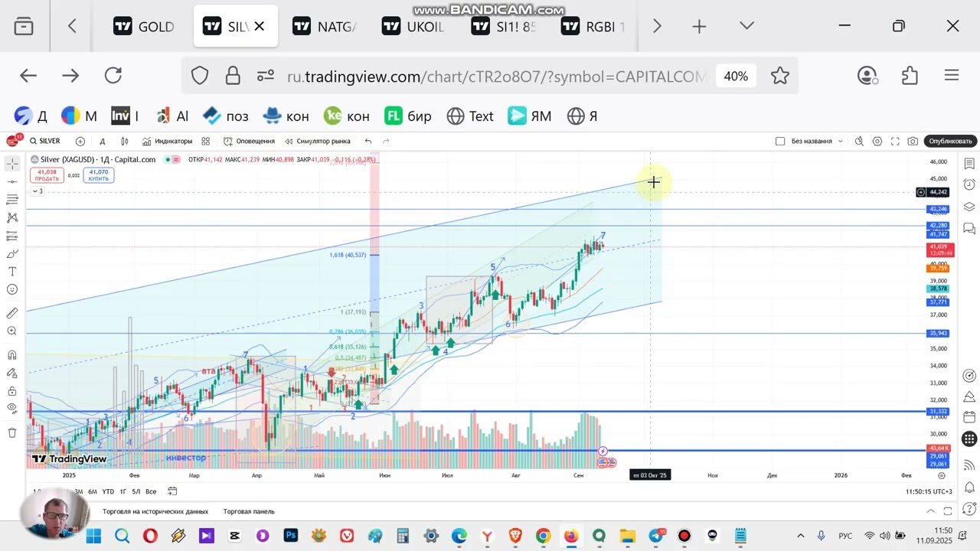Take chart snapshot with camera icon
The image size is (980, 551).
(x=913, y=141)
